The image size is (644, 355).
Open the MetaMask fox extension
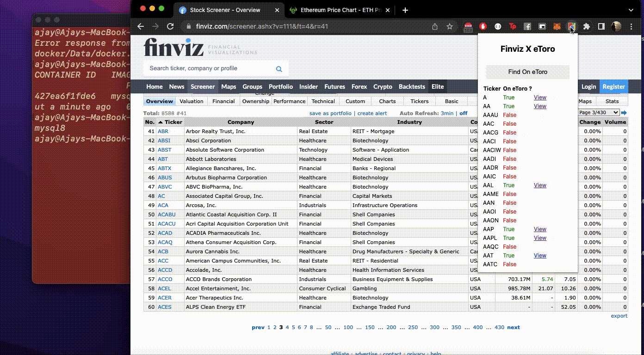(557, 27)
